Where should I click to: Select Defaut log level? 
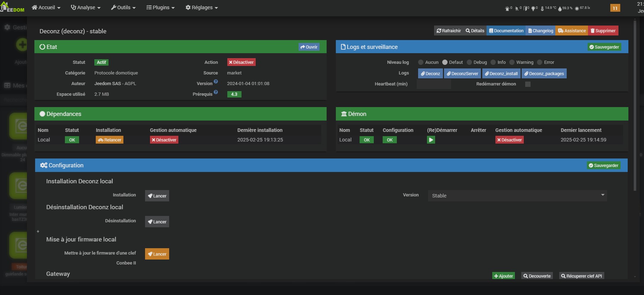[445, 62]
